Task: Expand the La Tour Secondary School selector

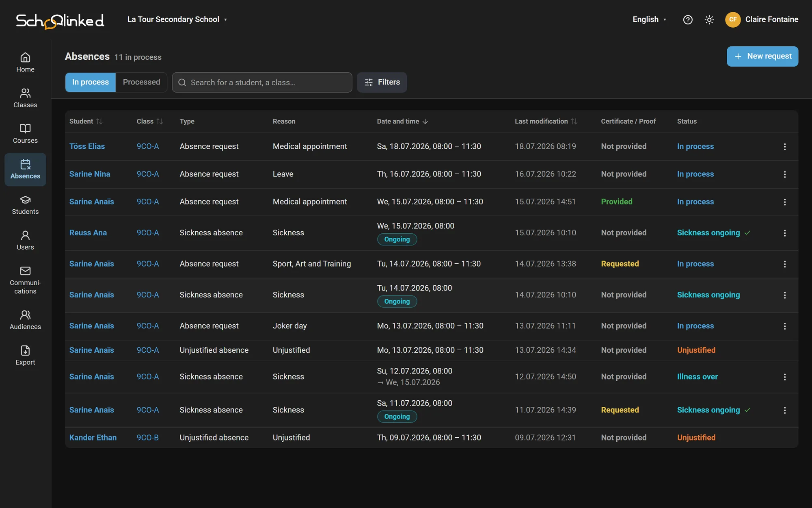Action: pos(177,20)
